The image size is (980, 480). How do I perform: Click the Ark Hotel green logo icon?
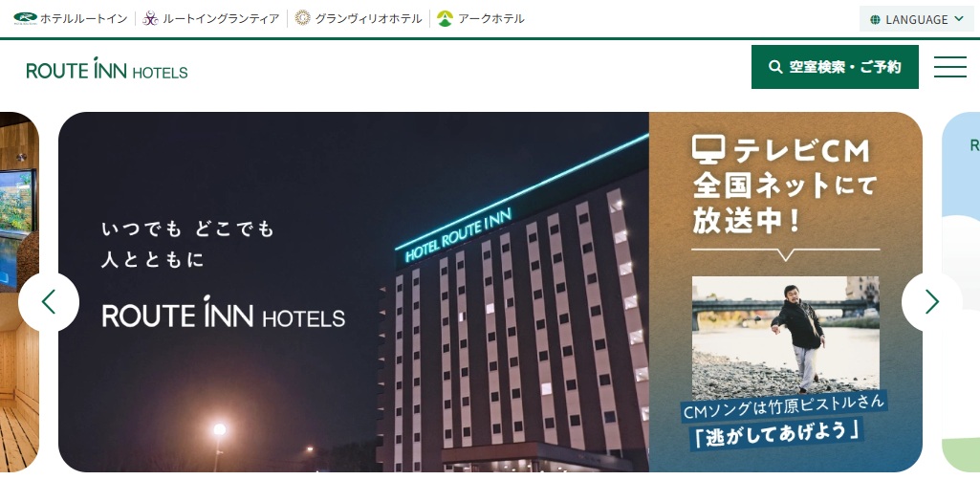point(445,18)
